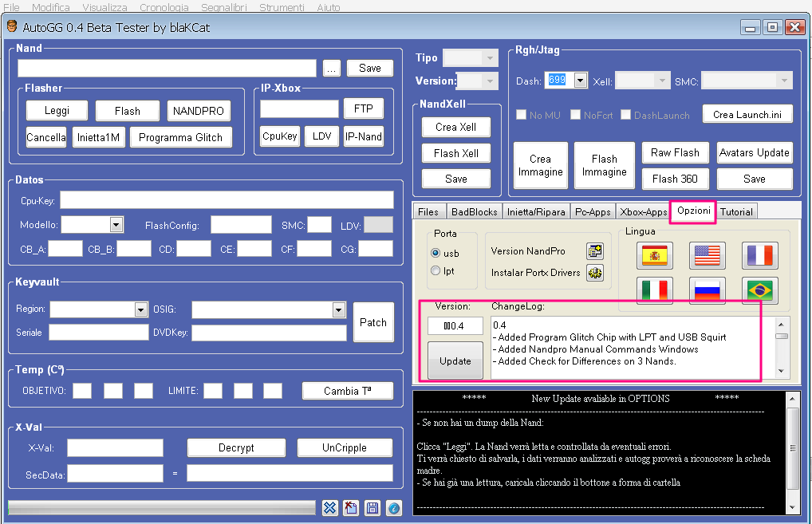Image resolution: width=812 pixels, height=524 pixels.
Task: Open the BadBlocks tab
Action: click(x=474, y=212)
